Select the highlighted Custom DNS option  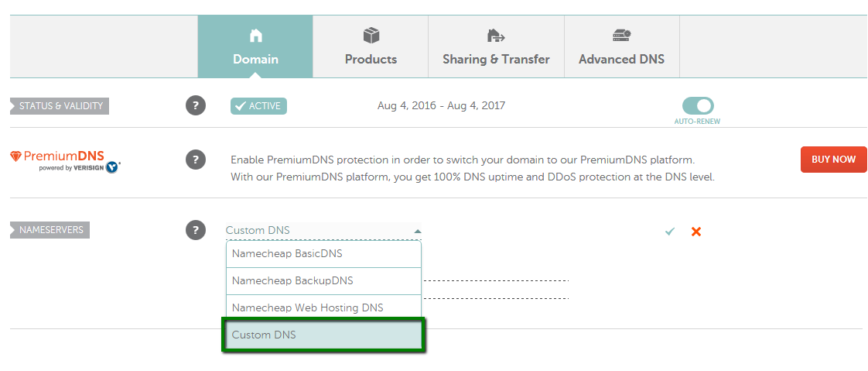pos(324,335)
